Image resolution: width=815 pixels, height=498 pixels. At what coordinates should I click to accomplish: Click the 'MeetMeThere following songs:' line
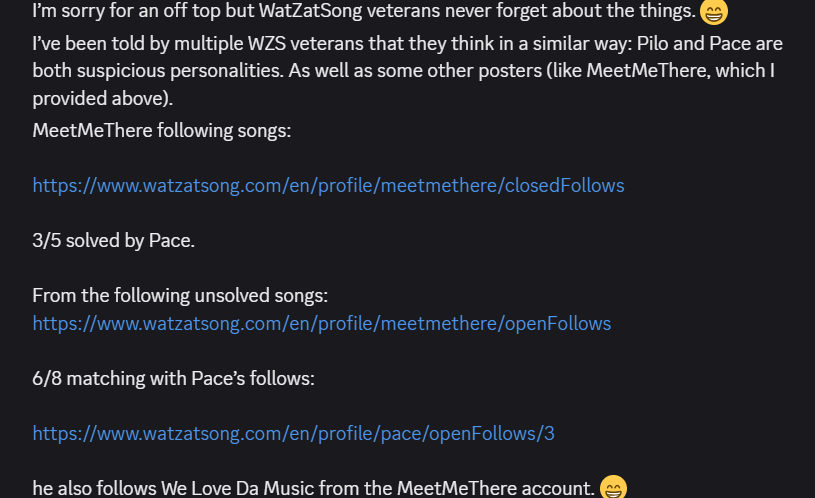161,130
